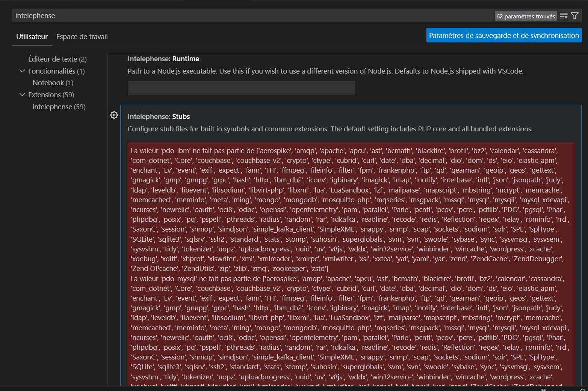Viewport: 588px width, 391px height.
Task: Focus the intelephense search box
Action: tap(254, 16)
